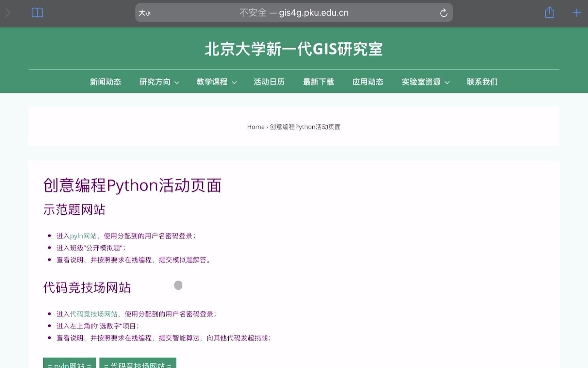Open the 教学课程 menu item
This screenshot has height=368, width=588.
coord(212,82)
